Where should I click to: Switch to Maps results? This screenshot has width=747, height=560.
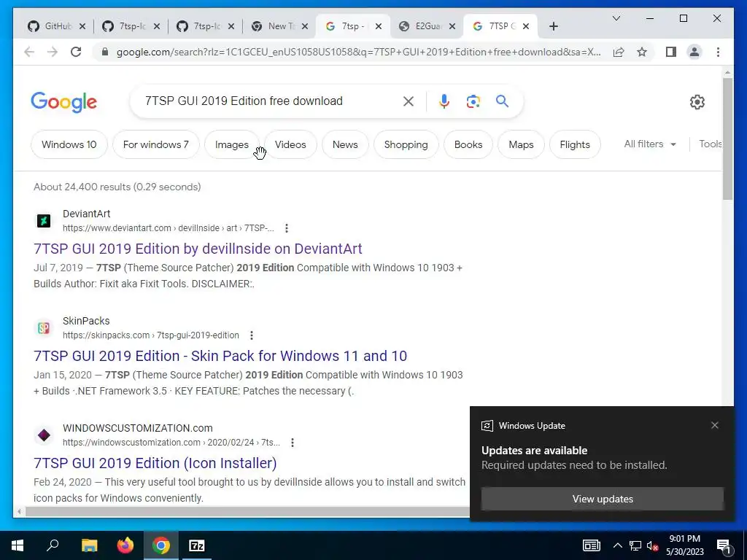tap(521, 144)
